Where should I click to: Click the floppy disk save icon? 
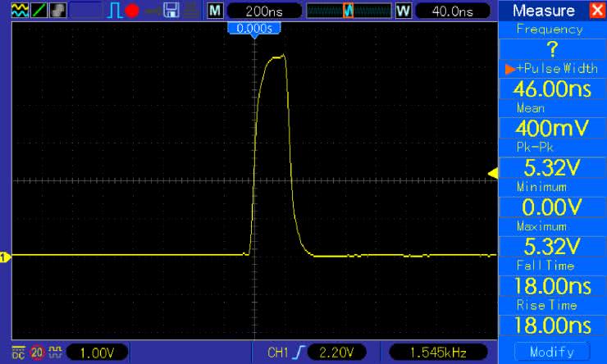(171, 11)
